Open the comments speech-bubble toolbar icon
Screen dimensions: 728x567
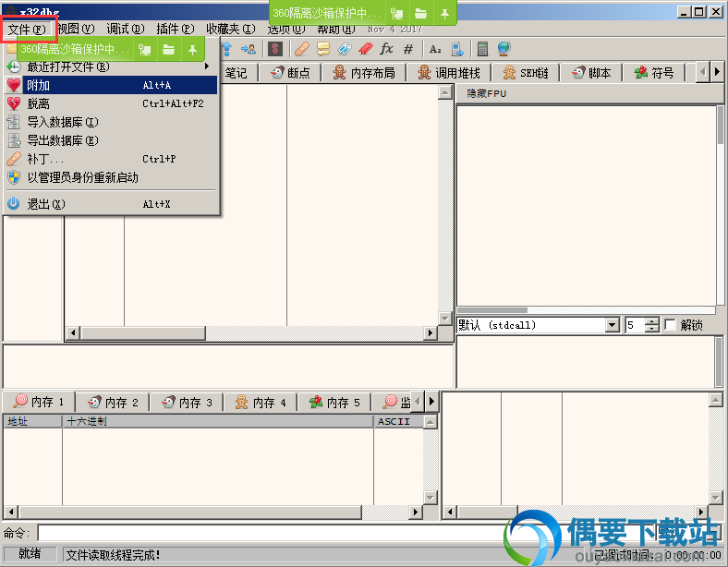coord(323,49)
